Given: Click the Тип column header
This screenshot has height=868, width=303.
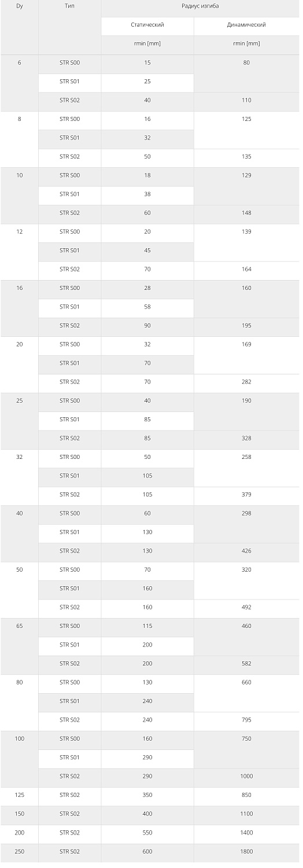Looking at the screenshot, I should click(70, 27).
